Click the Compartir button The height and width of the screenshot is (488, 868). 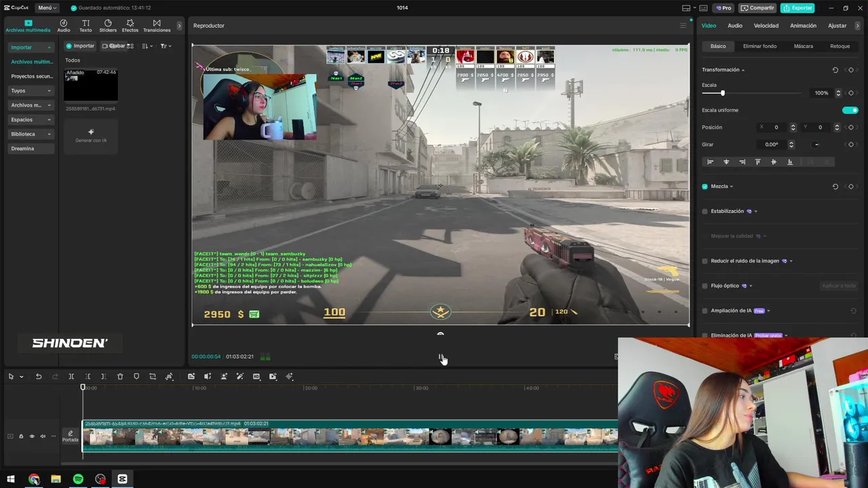[x=757, y=8]
